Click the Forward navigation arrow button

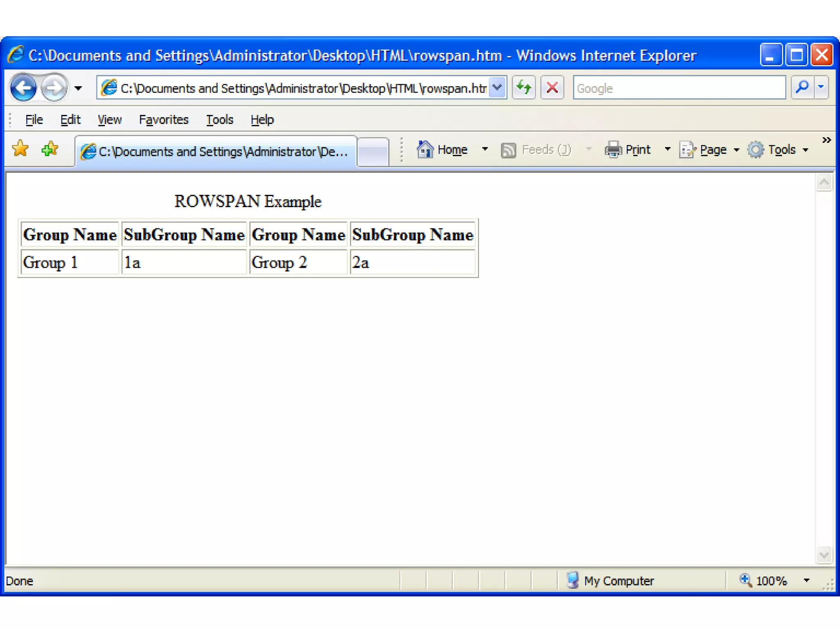coord(54,87)
